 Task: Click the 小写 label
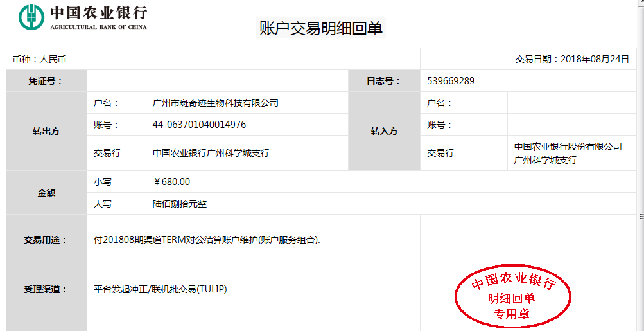coord(102,182)
